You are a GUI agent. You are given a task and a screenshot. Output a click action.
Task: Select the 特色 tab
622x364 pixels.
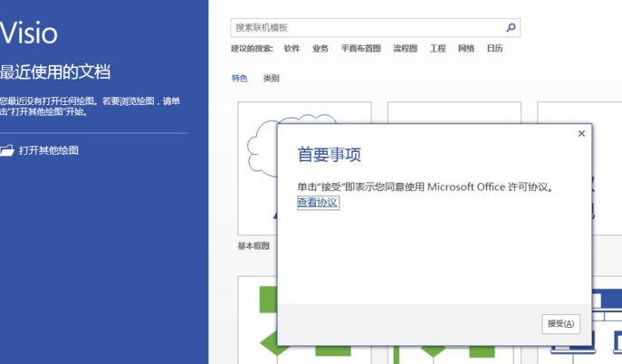(x=240, y=79)
